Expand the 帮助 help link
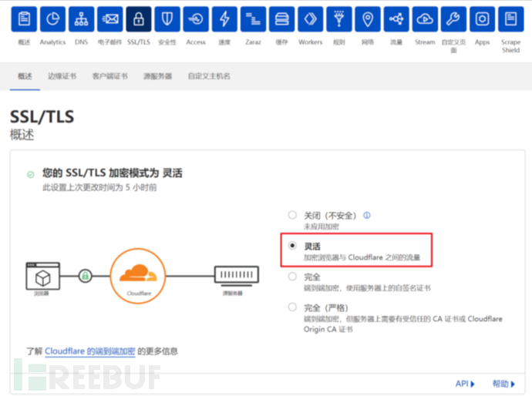532x396 pixels. (x=503, y=384)
